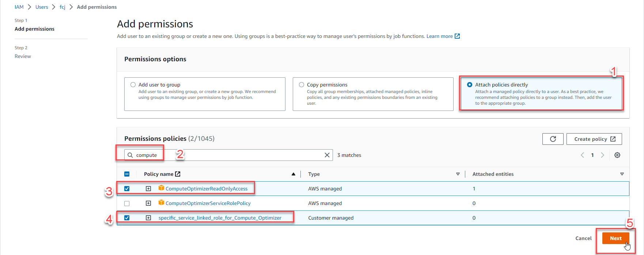Screen dimensions: 644x255
Task: Open the Type column filter arrow
Action: (x=458, y=174)
